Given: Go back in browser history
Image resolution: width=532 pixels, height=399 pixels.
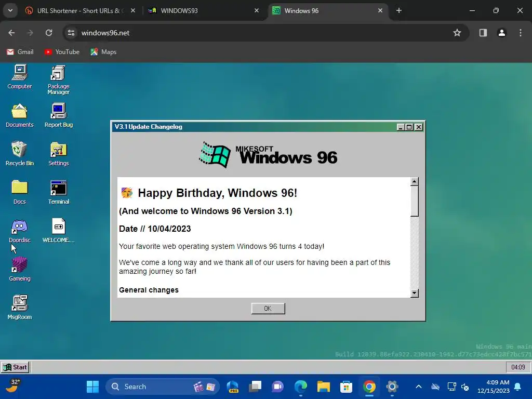Looking at the screenshot, I should click(11, 33).
